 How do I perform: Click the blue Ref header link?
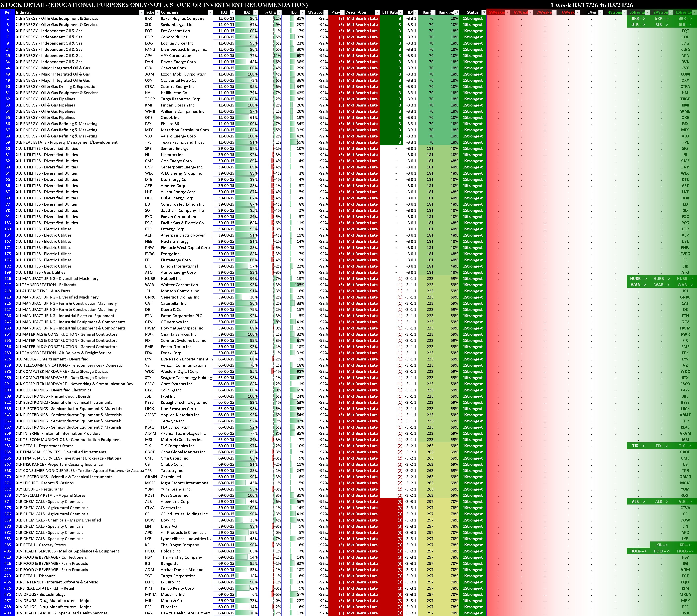(x=8, y=12)
